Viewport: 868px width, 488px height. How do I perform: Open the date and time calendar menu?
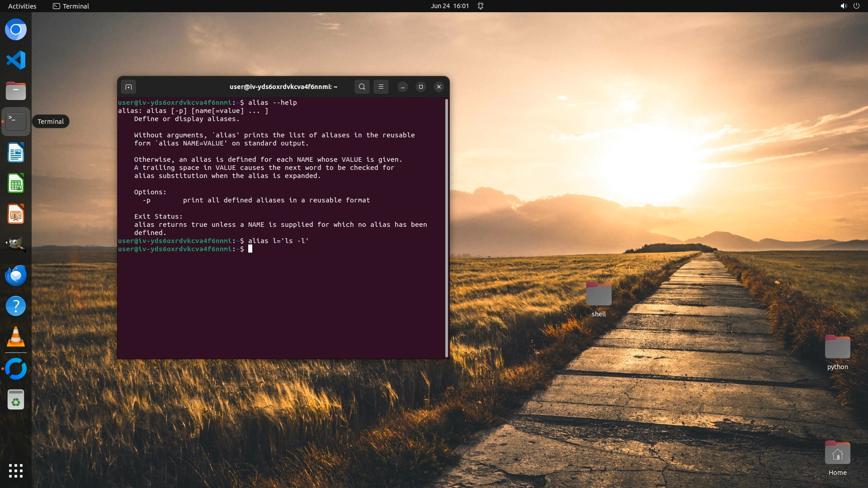coord(449,6)
